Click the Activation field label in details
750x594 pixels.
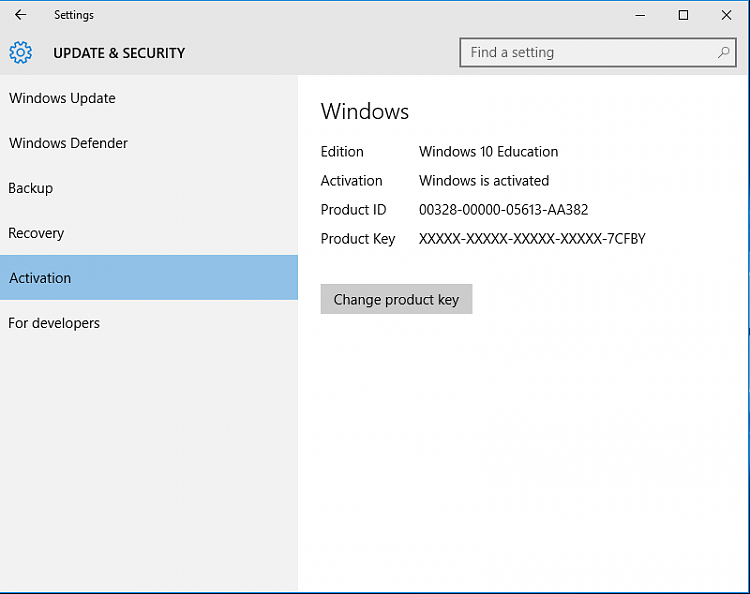click(352, 181)
